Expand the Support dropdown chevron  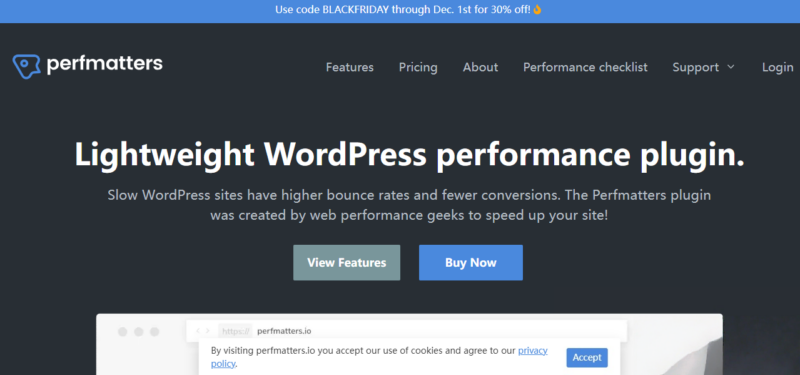tap(731, 67)
